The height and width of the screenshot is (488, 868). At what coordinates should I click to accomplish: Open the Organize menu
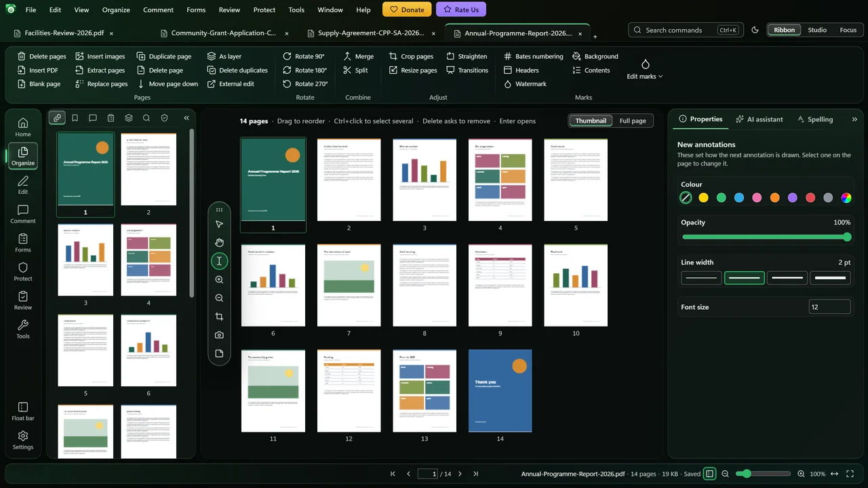[x=116, y=10]
